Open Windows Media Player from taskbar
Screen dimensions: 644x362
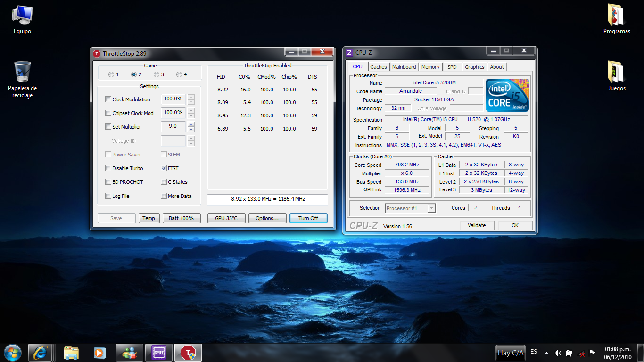tap(99, 352)
